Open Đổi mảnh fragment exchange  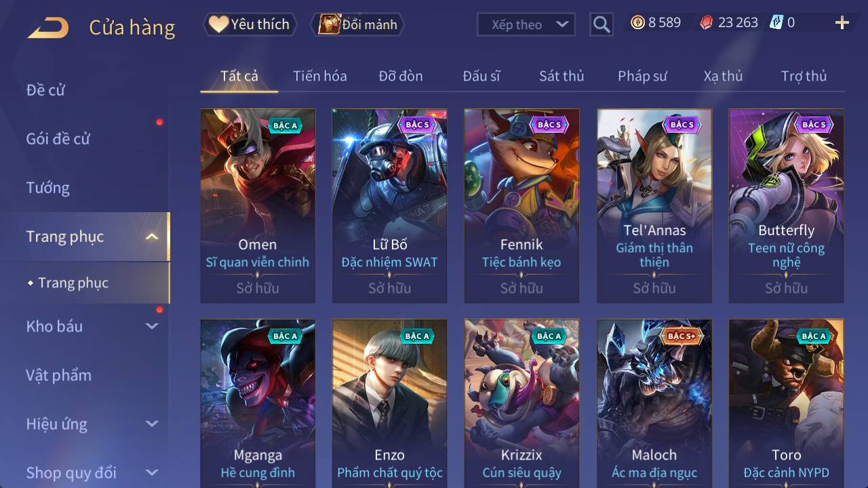[357, 24]
